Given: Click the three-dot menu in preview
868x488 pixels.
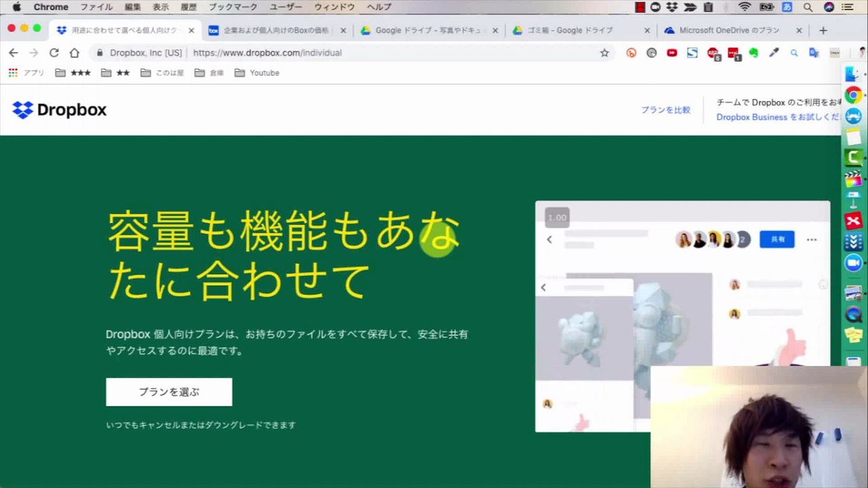Looking at the screenshot, I should point(812,239).
